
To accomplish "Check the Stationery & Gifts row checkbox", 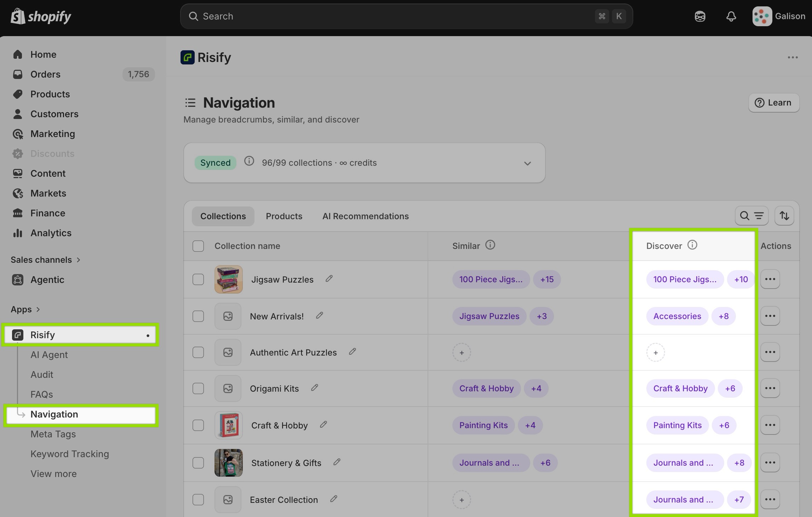I will tap(198, 463).
